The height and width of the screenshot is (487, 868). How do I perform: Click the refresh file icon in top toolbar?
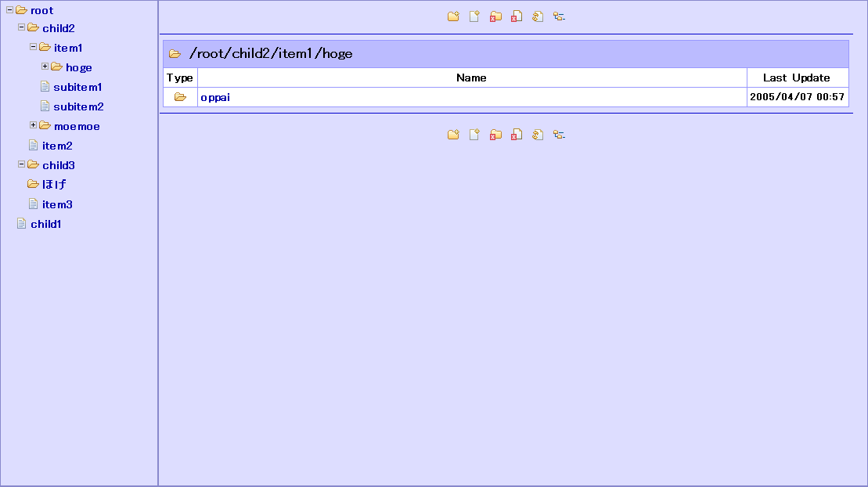click(538, 16)
